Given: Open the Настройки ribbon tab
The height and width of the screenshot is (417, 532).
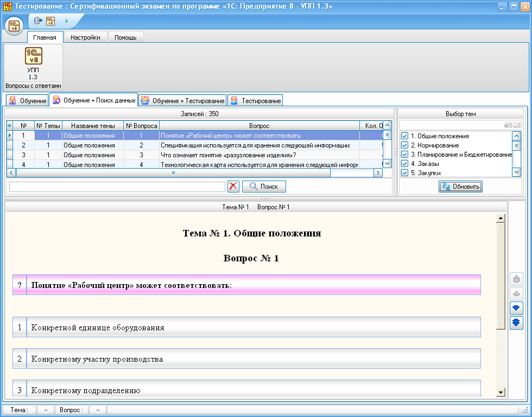Looking at the screenshot, I should point(85,37).
